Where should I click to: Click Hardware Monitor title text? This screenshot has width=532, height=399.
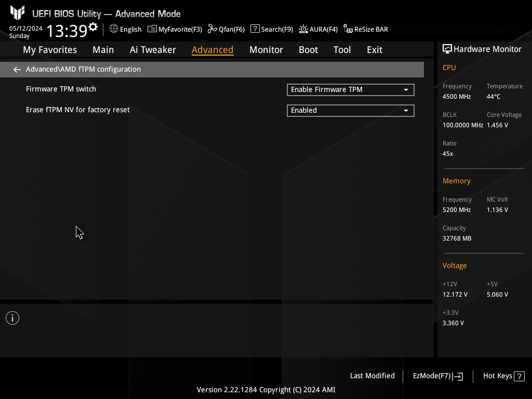pyautogui.click(x=487, y=49)
